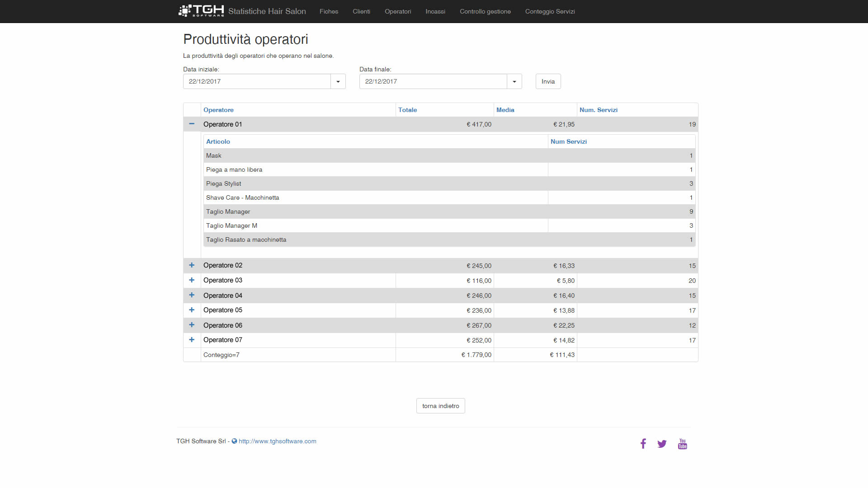This screenshot has width=868, height=488.
Task: Open the YouTube channel icon
Action: coord(682,444)
